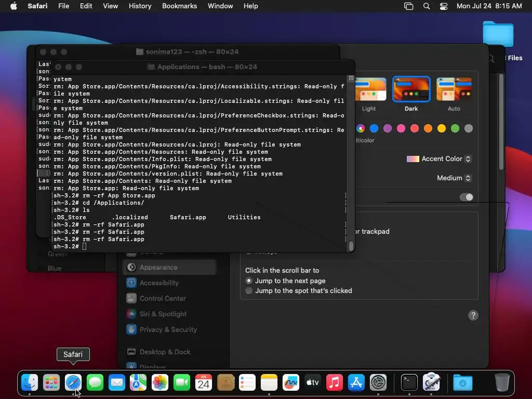The image size is (532, 399).
Task: Show help for Appearance settings
Action: click(473, 315)
